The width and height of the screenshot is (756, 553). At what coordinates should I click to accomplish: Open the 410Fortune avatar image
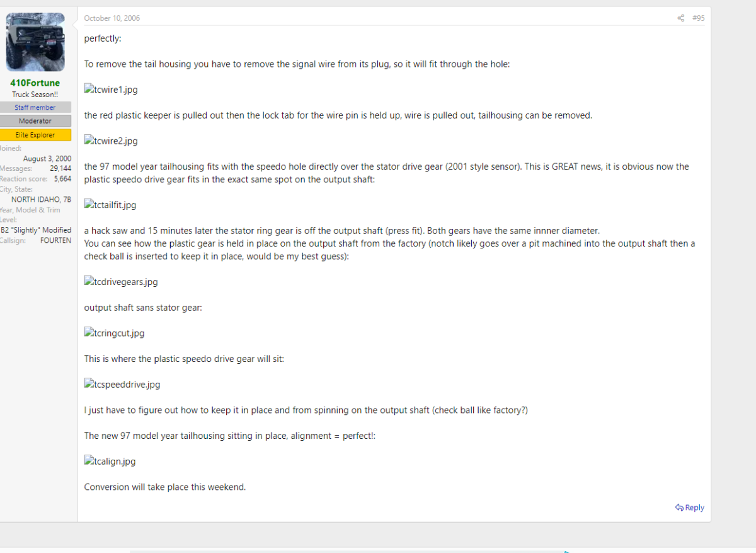pos(35,42)
